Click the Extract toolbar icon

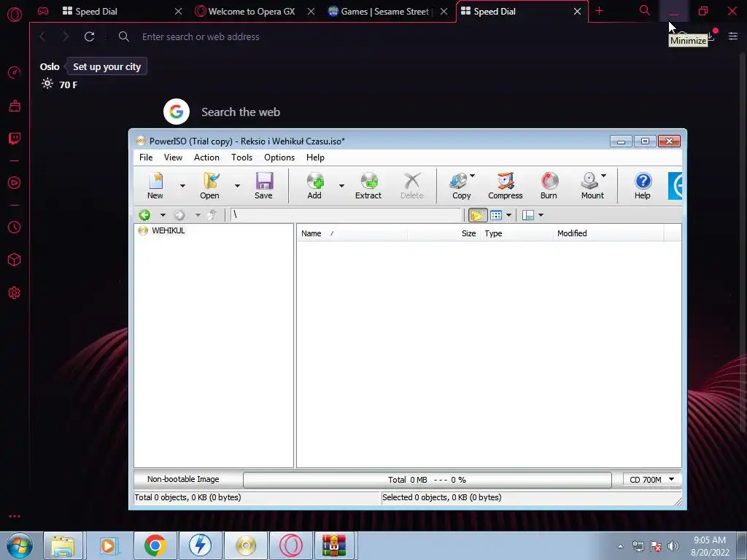tap(368, 186)
